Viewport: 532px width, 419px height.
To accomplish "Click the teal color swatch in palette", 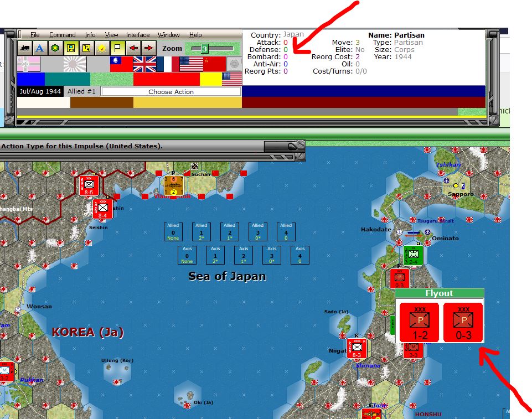I will [68, 79].
